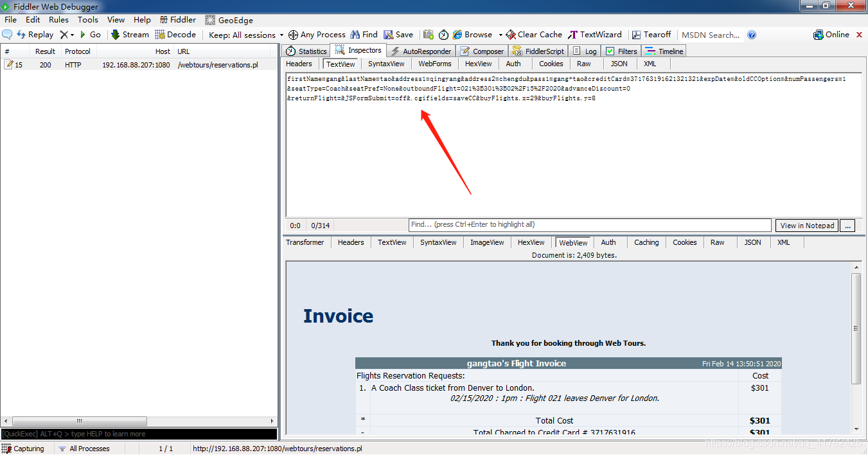
Task: Open the GeoEdge menu
Action: pyautogui.click(x=229, y=20)
